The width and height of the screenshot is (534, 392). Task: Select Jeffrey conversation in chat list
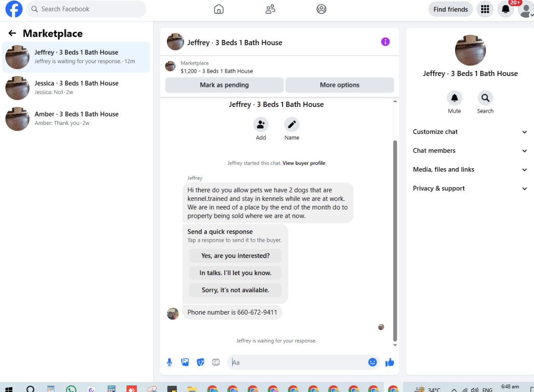(x=76, y=57)
